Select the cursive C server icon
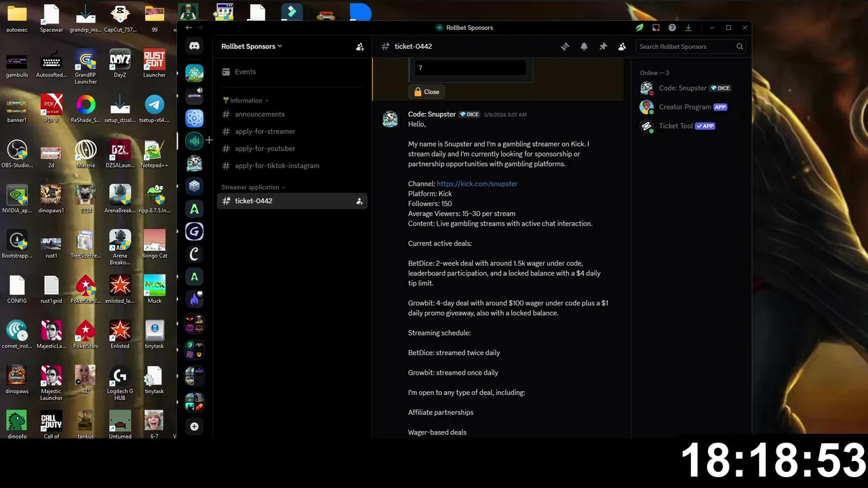 click(195, 253)
